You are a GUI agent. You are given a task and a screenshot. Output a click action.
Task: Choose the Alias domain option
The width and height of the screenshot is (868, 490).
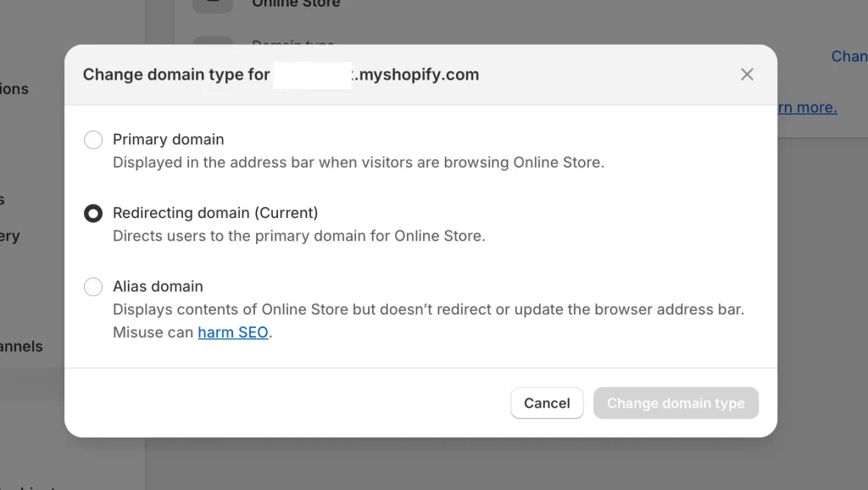click(x=93, y=287)
